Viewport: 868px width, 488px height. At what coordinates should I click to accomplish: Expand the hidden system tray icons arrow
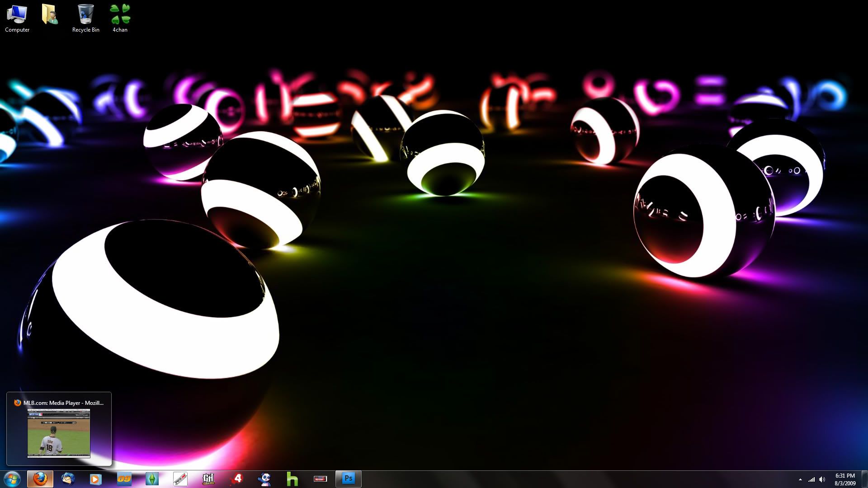click(x=800, y=479)
